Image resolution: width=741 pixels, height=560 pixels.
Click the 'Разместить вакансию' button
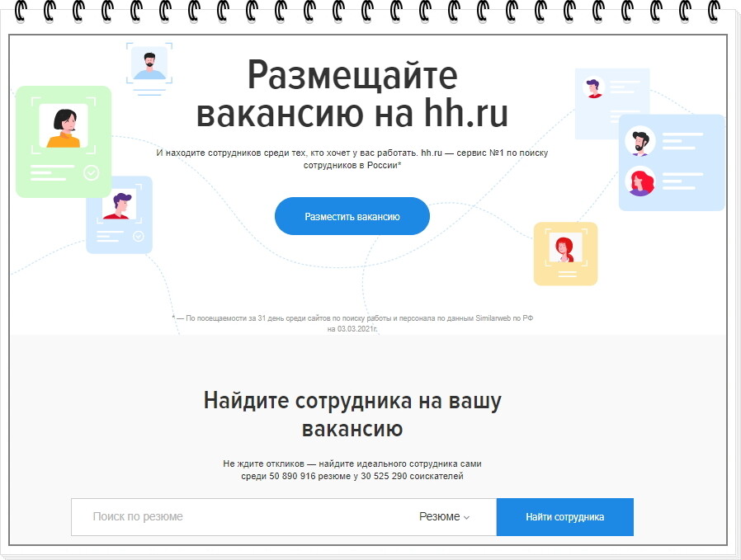click(352, 216)
